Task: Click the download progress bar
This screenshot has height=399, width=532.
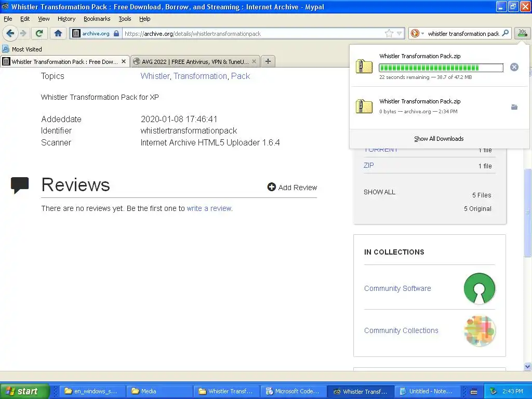Action: [441, 68]
